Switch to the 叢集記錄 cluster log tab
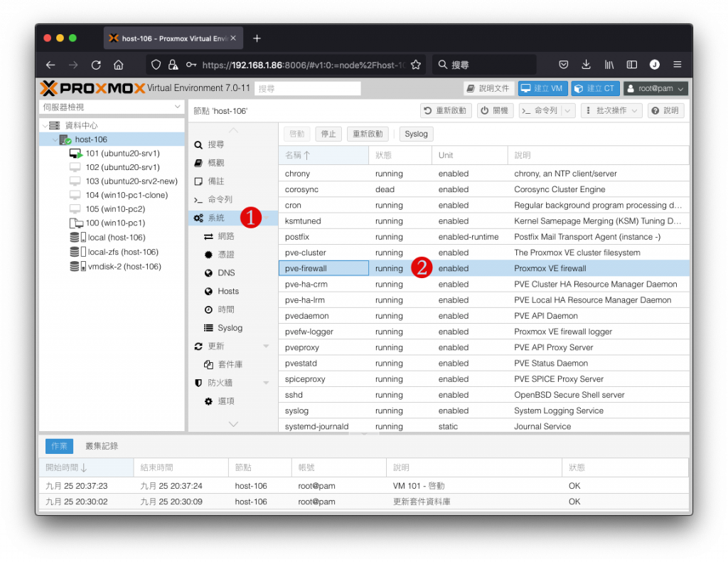728x562 pixels. [102, 446]
